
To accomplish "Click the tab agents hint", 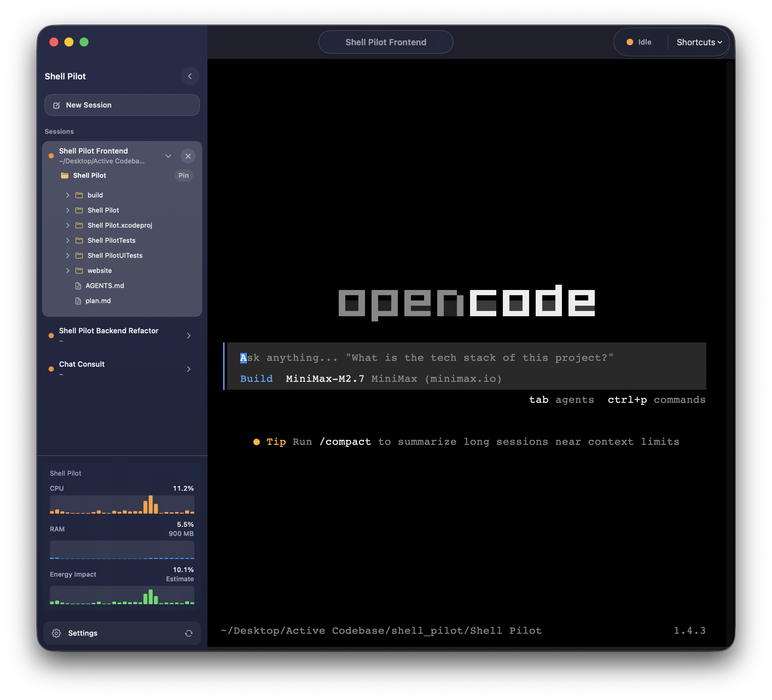I will pyautogui.click(x=561, y=400).
